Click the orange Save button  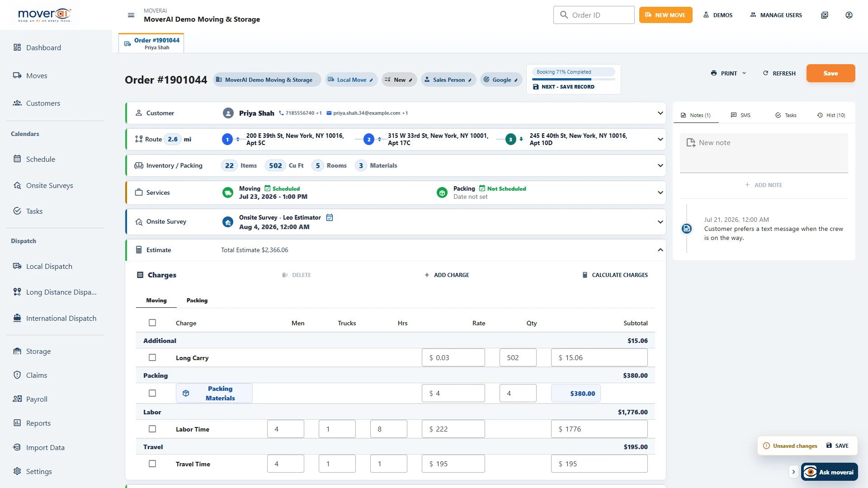830,73
